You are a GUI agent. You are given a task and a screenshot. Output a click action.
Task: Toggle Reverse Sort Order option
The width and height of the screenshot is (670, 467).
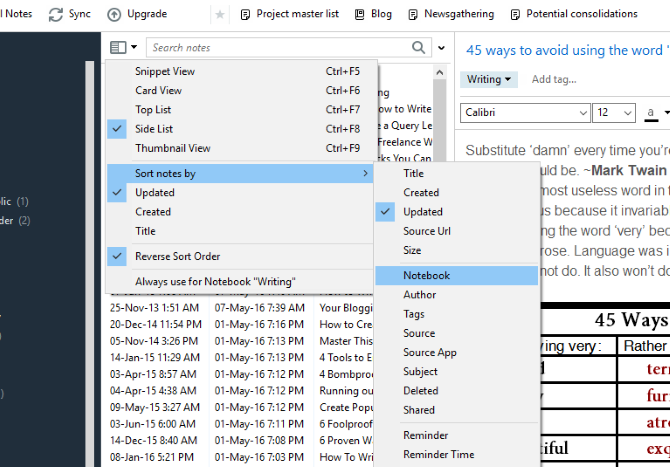[178, 256]
